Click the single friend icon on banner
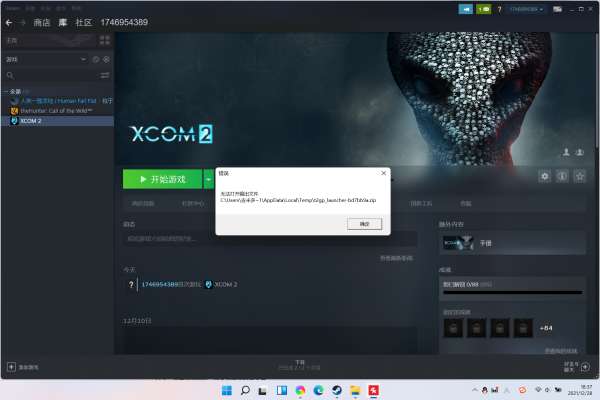 [566, 152]
